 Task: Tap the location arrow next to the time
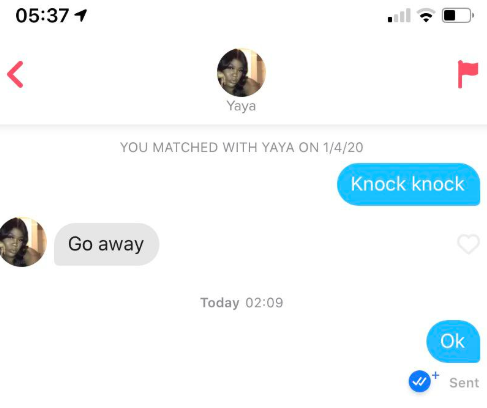[x=81, y=15]
